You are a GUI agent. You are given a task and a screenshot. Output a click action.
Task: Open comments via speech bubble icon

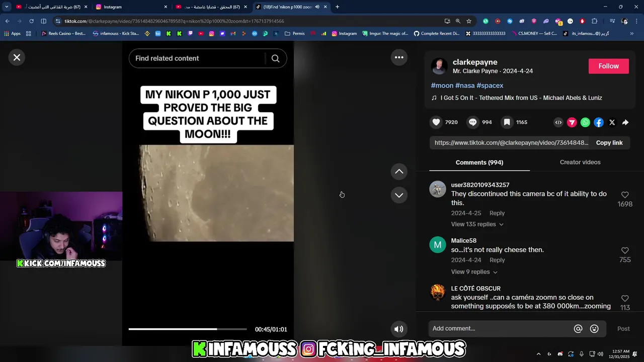pyautogui.click(x=472, y=122)
